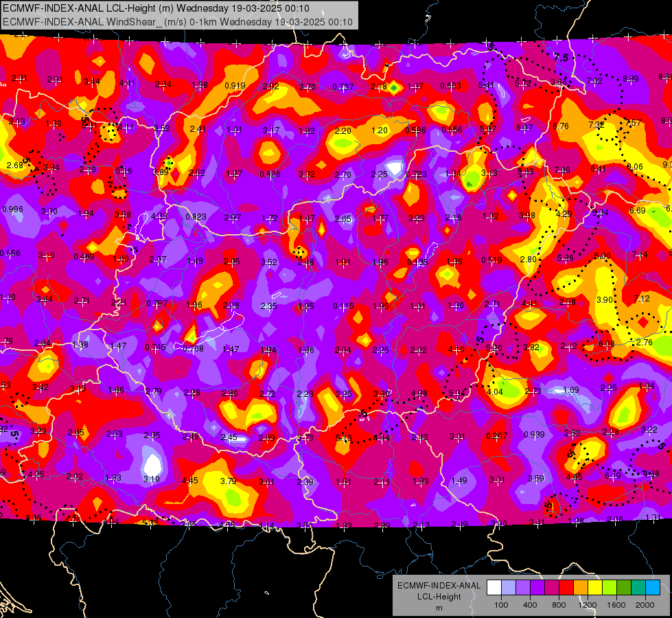
Task: Click the 7.5 contour label
Action: coord(561,57)
